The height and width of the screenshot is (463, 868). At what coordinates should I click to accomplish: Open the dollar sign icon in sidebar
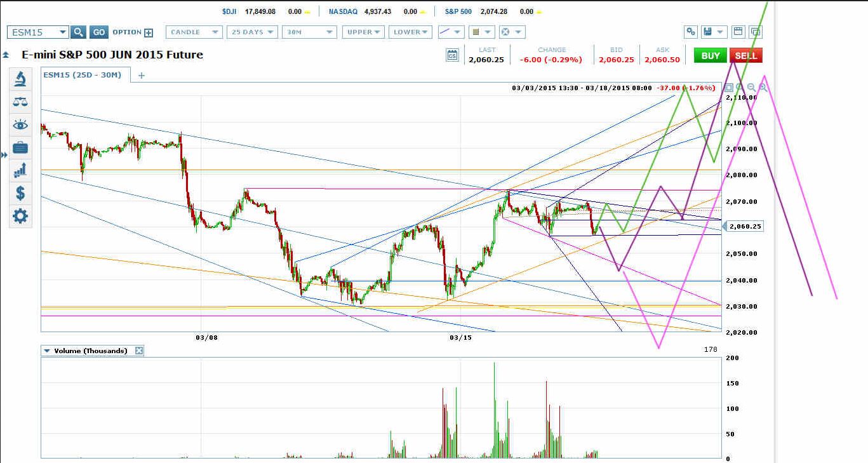(20, 193)
